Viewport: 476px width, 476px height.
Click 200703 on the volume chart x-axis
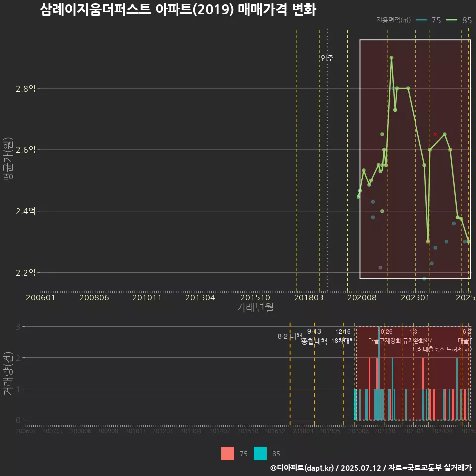(x=53, y=431)
